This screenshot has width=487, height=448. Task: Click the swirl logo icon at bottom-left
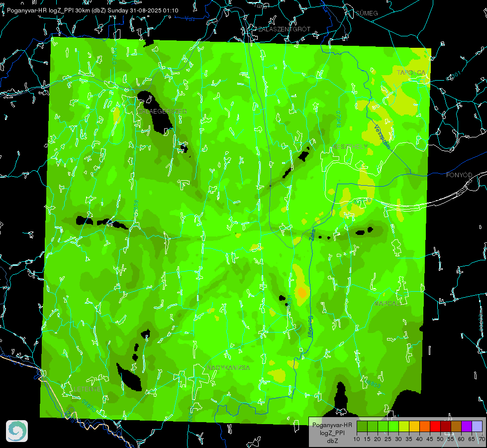[x=17, y=431]
